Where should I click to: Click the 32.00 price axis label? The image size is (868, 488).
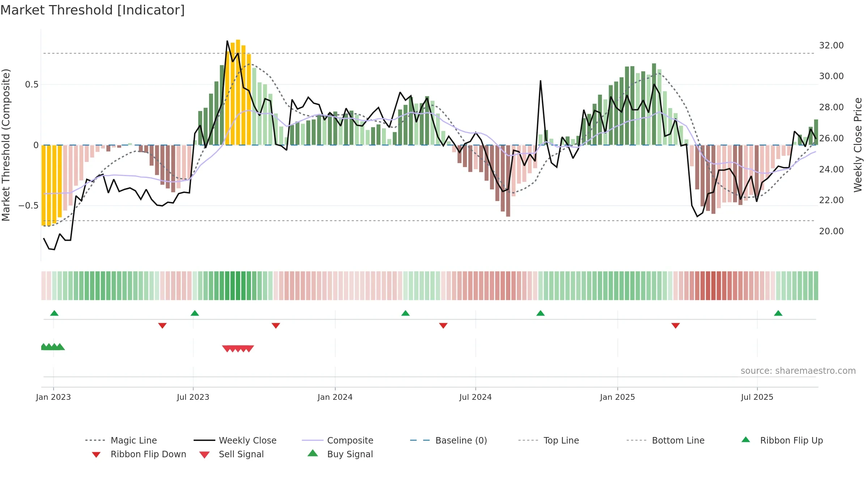click(831, 46)
